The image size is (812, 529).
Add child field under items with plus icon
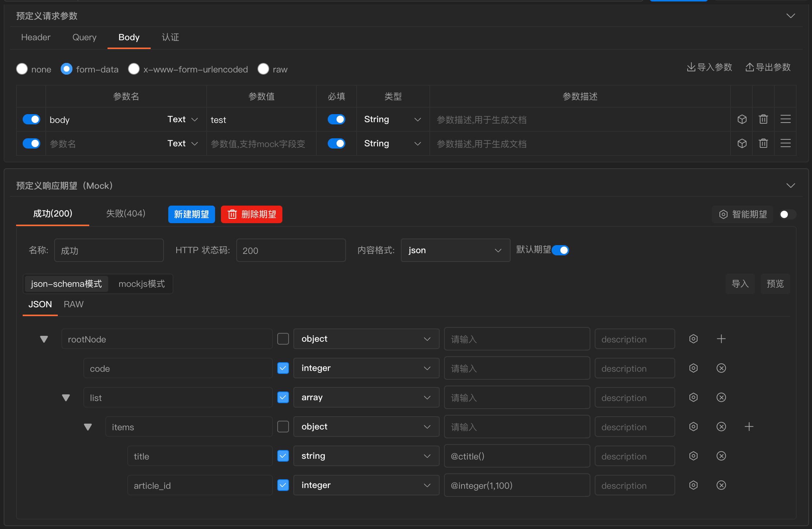tap(749, 427)
